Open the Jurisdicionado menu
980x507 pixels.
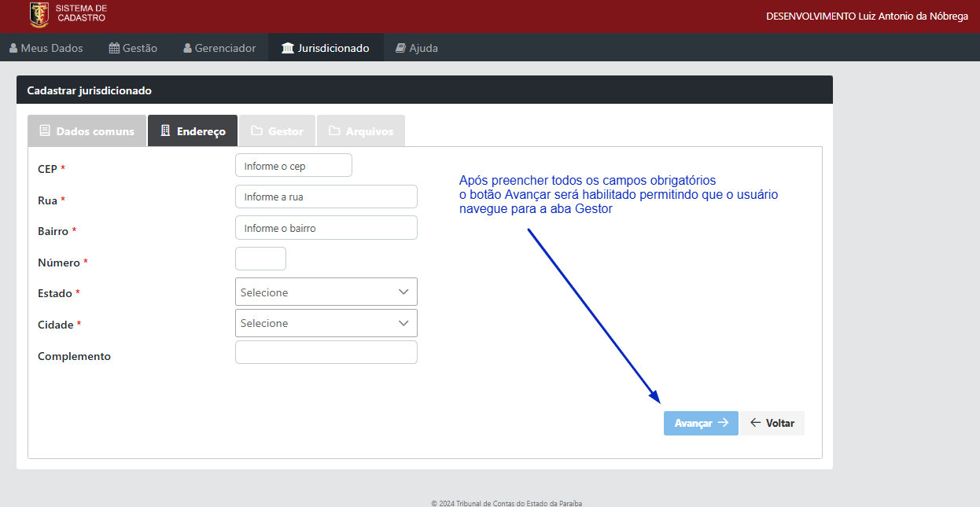coord(326,48)
